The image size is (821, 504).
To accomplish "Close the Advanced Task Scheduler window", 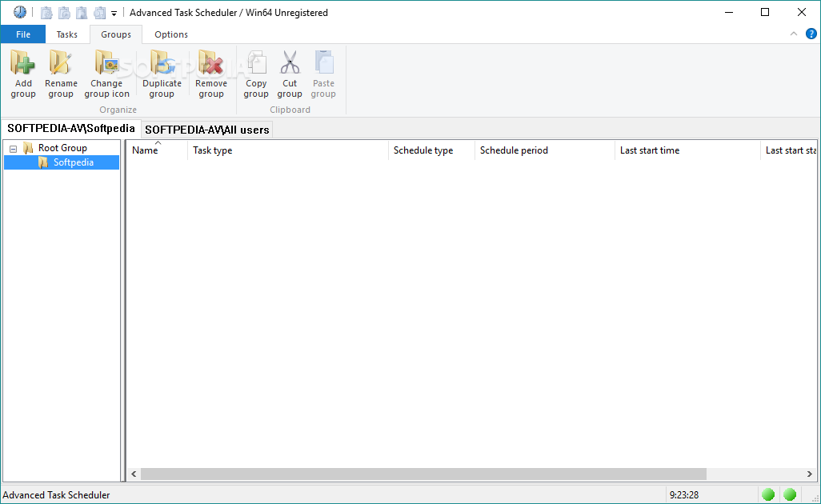I will click(x=802, y=13).
